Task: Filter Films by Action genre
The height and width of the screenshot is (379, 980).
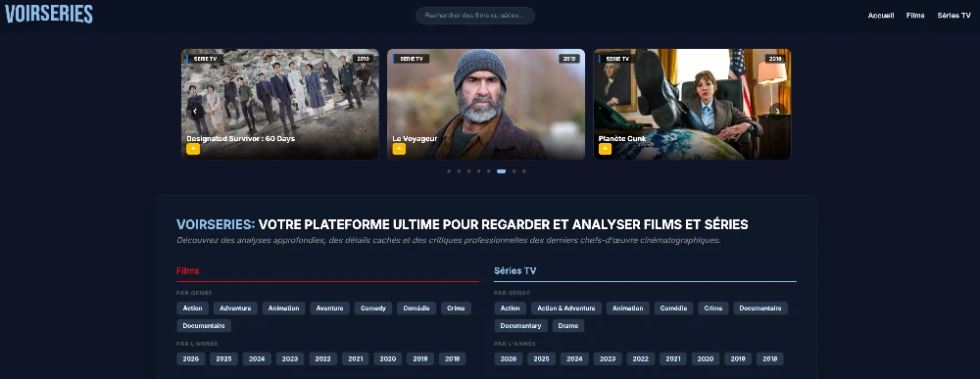Action: [192, 308]
